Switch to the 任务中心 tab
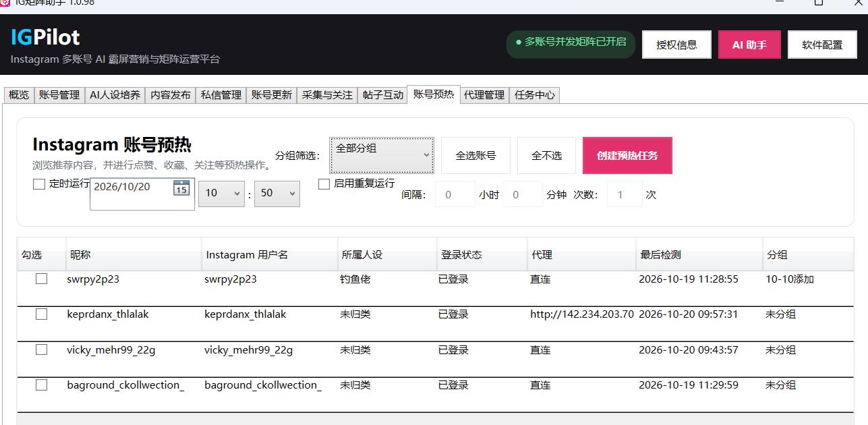Image resolution: width=868 pixels, height=425 pixels. (x=535, y=95)
